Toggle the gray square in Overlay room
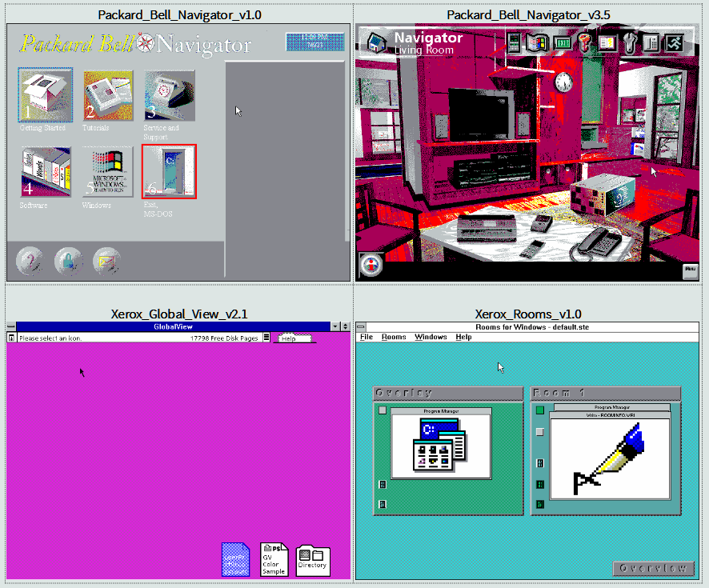 point(383,410)
